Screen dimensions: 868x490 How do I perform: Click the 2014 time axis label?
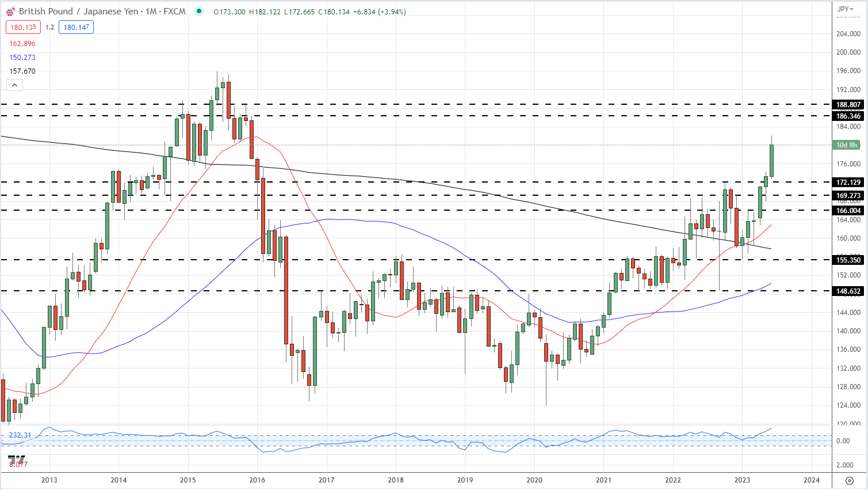pyautogui.click(x=118, y=480)
